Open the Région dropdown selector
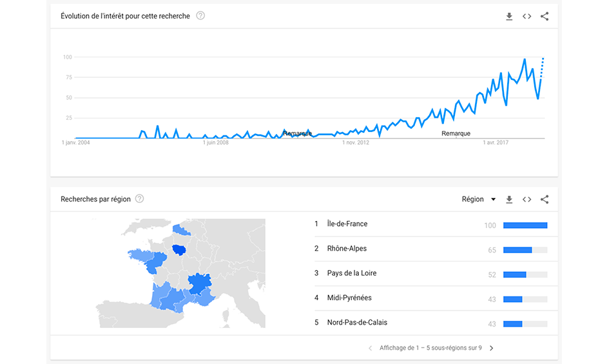Screen dimensions: 609x364 pyautogui.click(x=479, y=200)
